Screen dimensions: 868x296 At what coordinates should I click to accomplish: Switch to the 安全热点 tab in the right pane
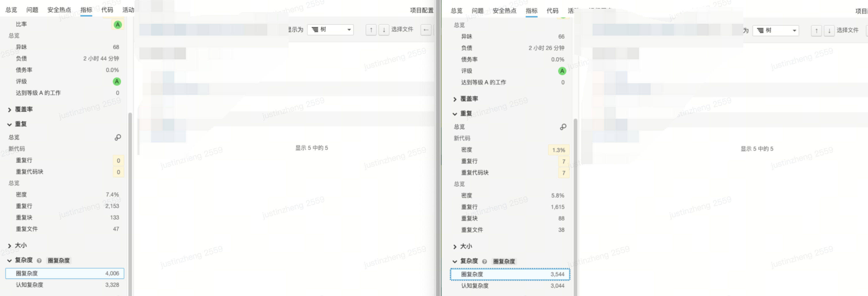pos(504,11)
